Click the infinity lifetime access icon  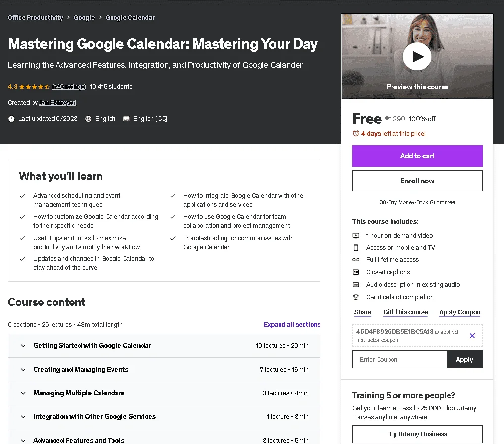pos(356,260)
